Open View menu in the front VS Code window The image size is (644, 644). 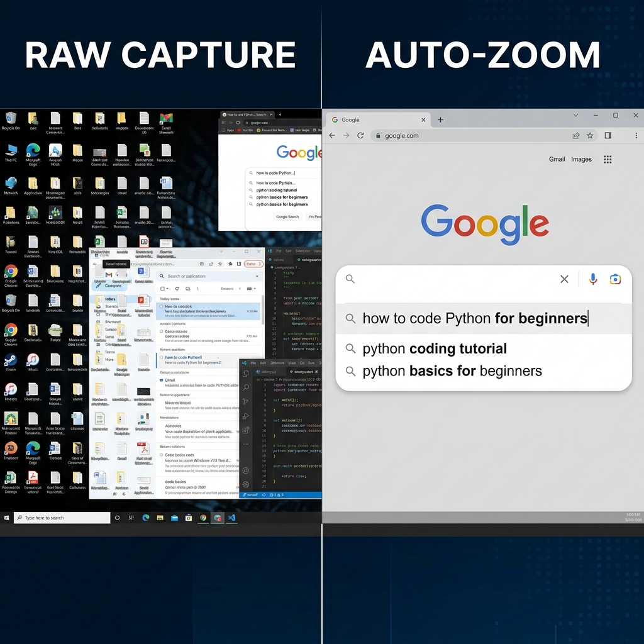pyautogui.click(x=292, y=363)
